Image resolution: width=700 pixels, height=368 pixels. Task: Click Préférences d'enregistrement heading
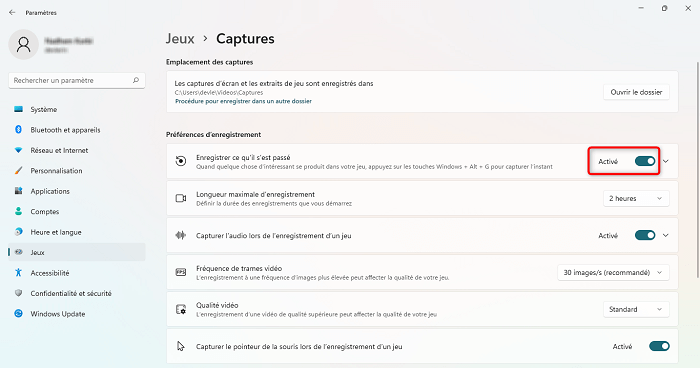tap(213, 134)
